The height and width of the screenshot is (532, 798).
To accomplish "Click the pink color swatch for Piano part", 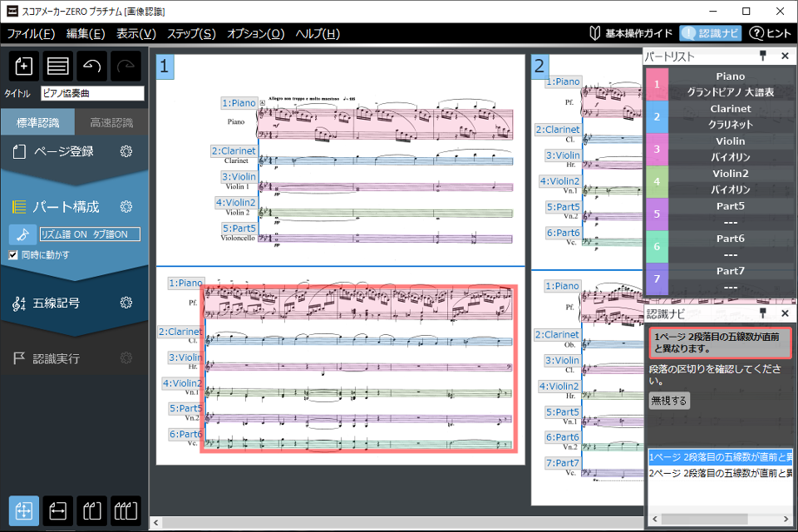I will coord(656,84).
